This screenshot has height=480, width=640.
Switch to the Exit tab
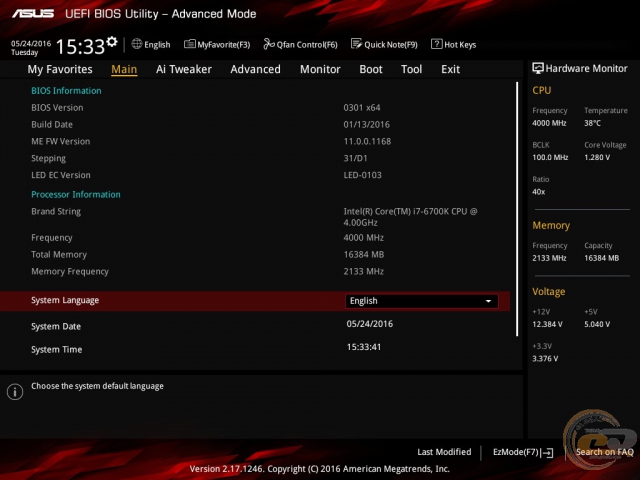(x=450, y=69)
